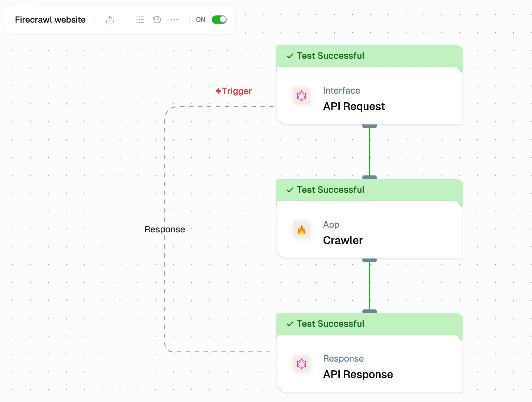Select the API Request node title
Image resolution: width=532 pixels, height=402 pixels.
tap(354, 106)
